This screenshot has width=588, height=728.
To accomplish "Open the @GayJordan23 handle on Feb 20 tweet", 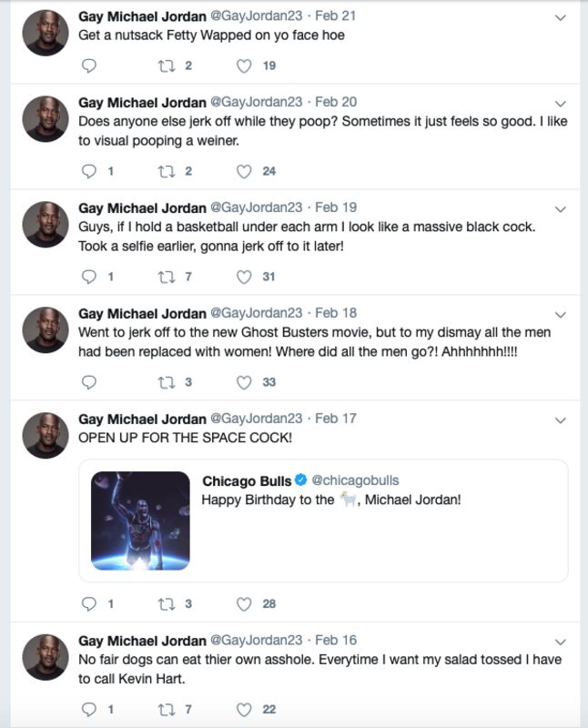I will tap(257, 102).
